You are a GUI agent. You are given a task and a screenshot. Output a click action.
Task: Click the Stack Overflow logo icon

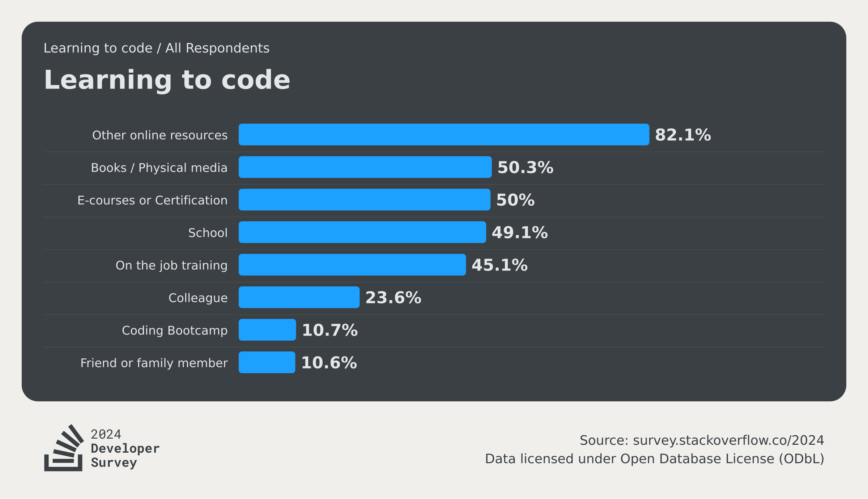point(64,448)
